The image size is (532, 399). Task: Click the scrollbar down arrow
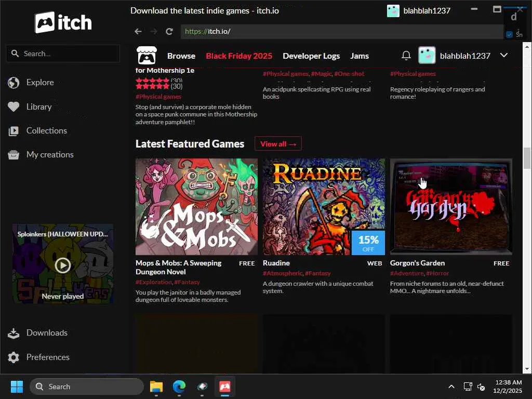tap(527, 369)
